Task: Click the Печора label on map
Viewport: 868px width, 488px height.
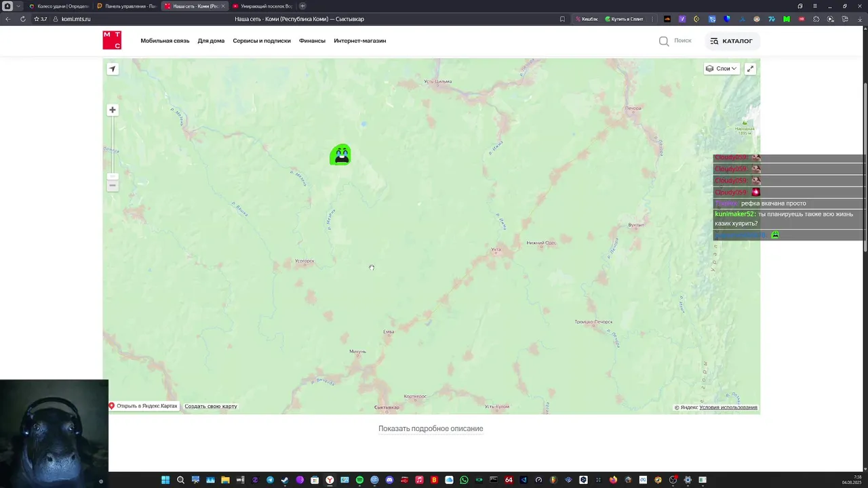Action: coord(633,108)
